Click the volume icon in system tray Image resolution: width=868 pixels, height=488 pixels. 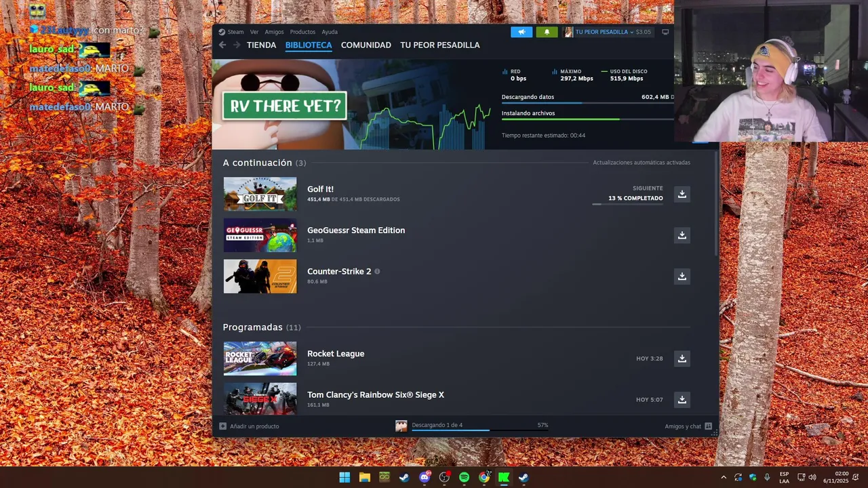812,477
